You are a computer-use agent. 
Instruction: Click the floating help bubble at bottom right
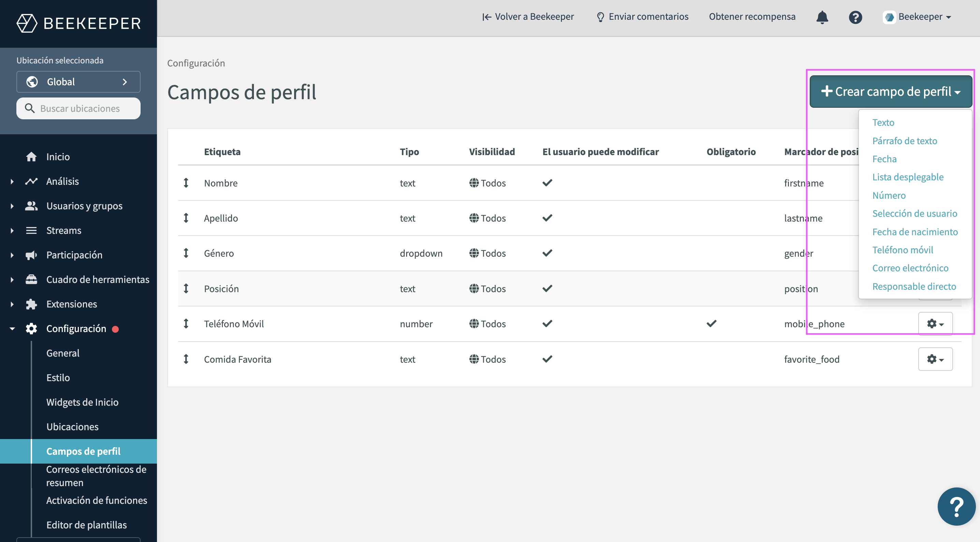(956, 506)
